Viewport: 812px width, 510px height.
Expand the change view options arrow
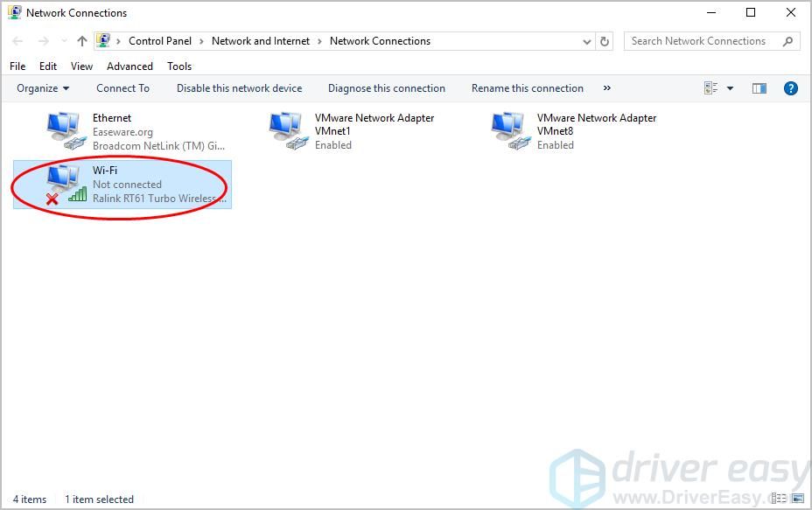730,88
